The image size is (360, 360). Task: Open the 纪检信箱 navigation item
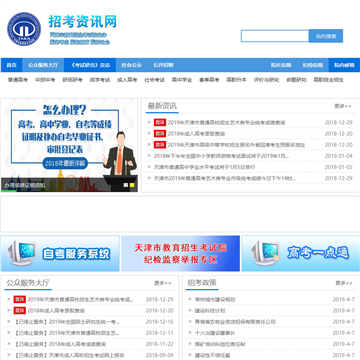(x=313, y=65)
